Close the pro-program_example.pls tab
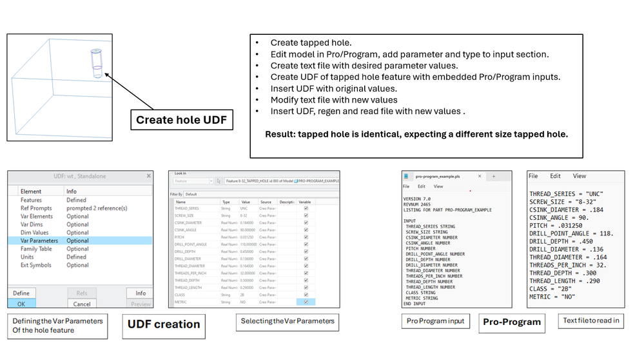The height and width of the screenshot is (345, 644). (480, 176)
